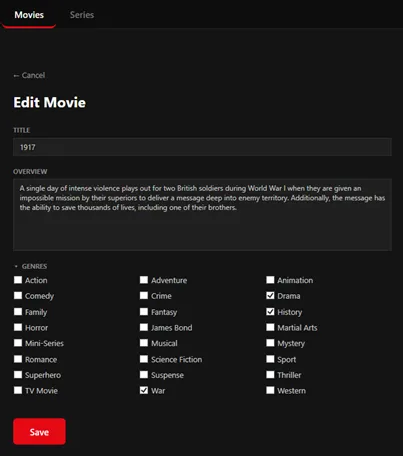The image size is (403, 456).
Task: Tick the Animation genre checkbox
Action: 270,280
